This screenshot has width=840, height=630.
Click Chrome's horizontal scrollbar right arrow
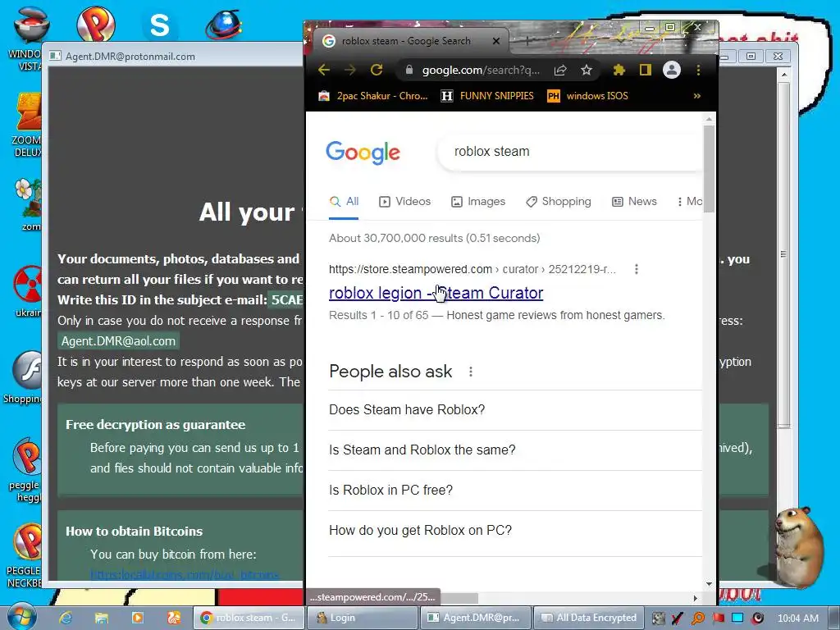tap(696, 598)
